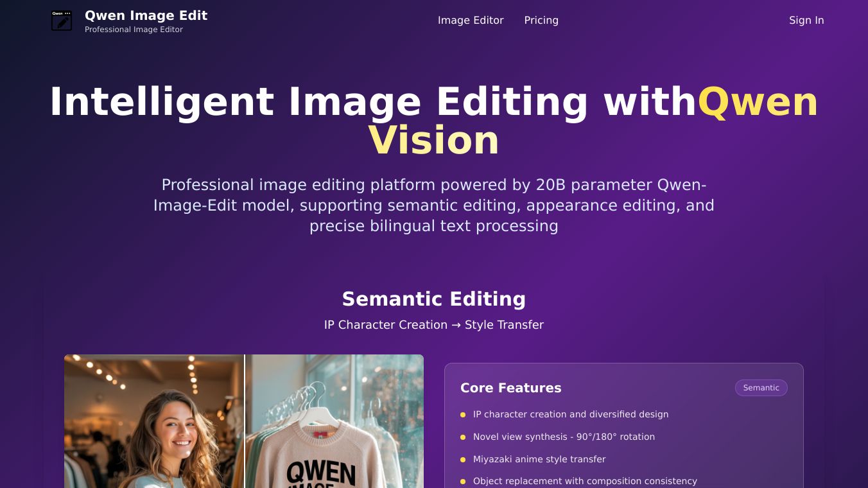Viewport: 868px width, 488px height.
Task: Select "Object replacement with composition consistency"
Action: coord(585,481)
